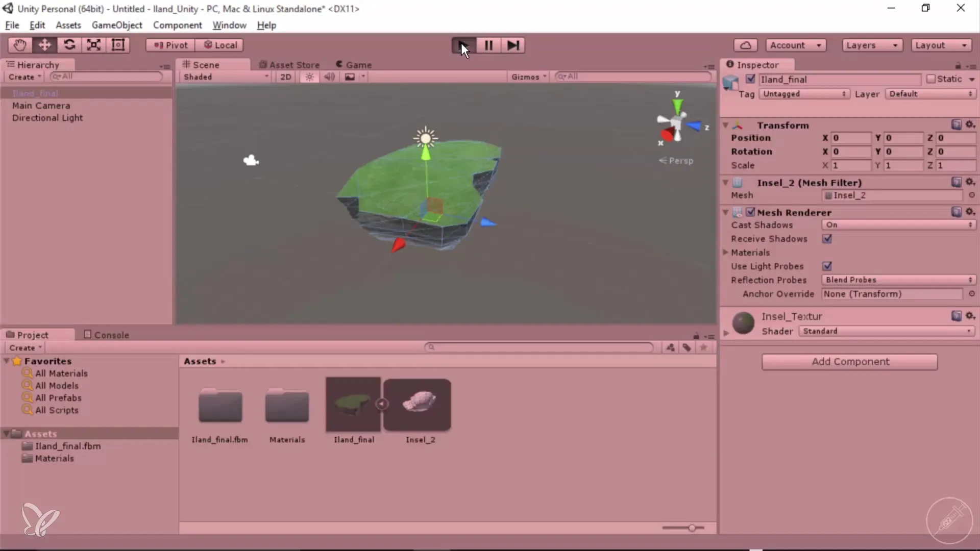The image size is (980, 551).
Task: Click search by label icon in Project
Action: pos(687,347)
